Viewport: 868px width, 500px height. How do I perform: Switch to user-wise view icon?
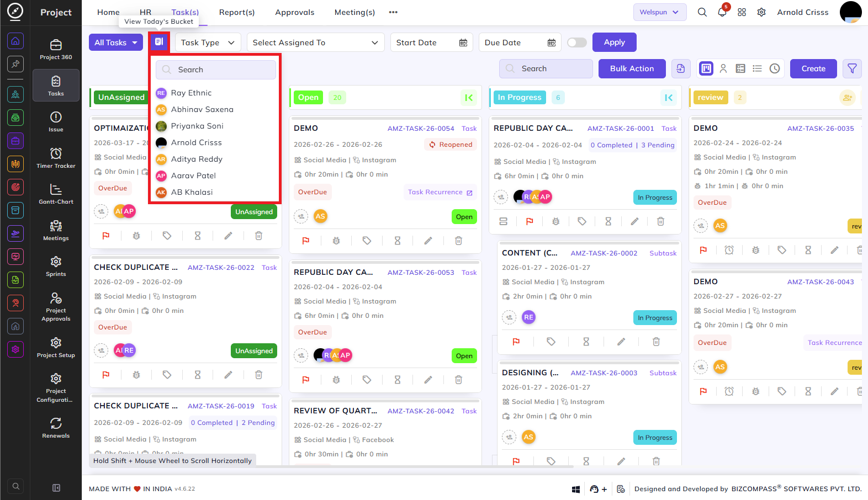click(x=723, y=68)
